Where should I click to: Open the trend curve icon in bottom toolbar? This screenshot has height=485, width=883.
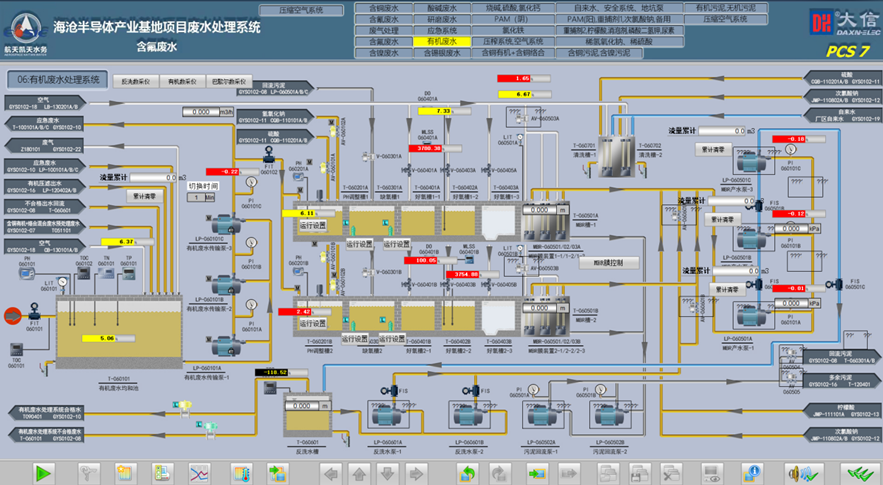click(x=199, y=473)
